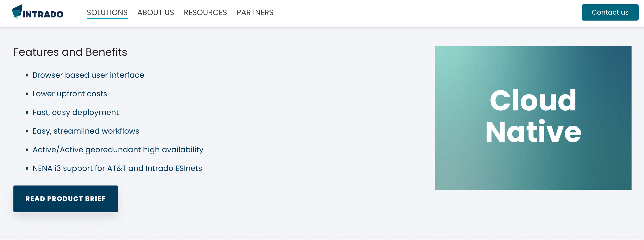Open the RESOURCES menu
644x240 pixels.
205,12
